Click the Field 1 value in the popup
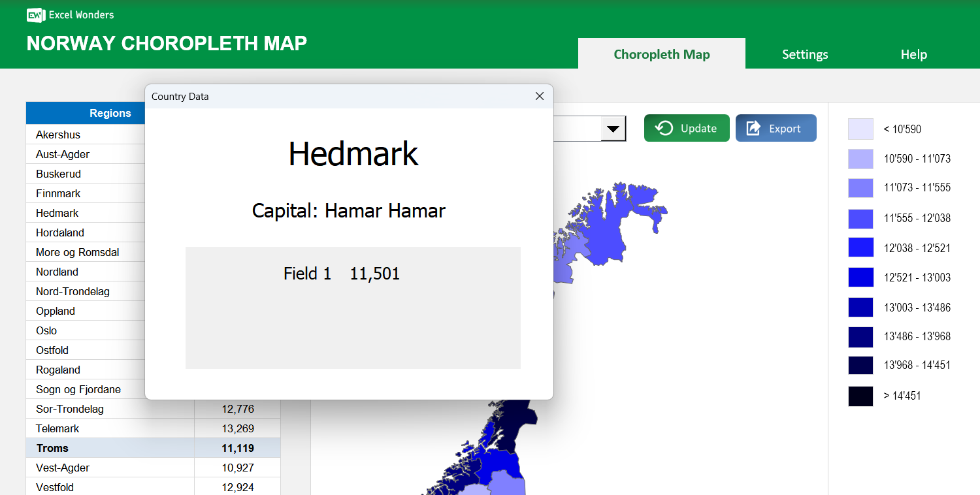This screenshot has width=980, height=495. pos(375,273)
